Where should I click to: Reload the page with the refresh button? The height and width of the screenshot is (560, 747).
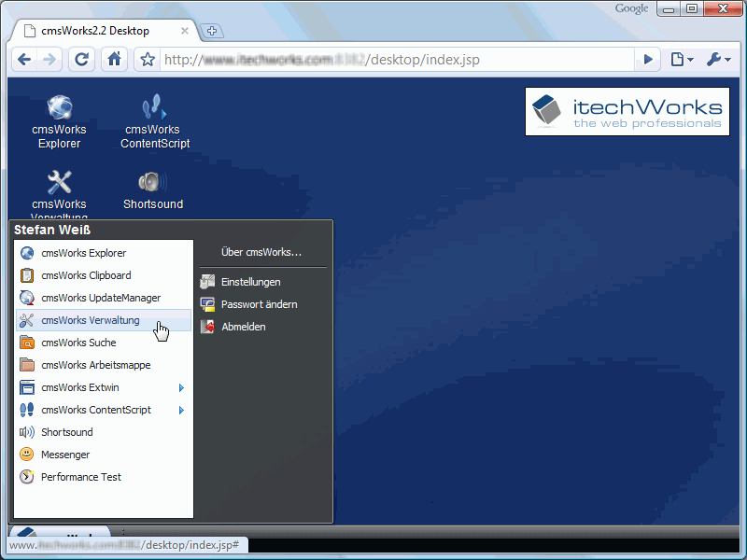tap(82, 60)
